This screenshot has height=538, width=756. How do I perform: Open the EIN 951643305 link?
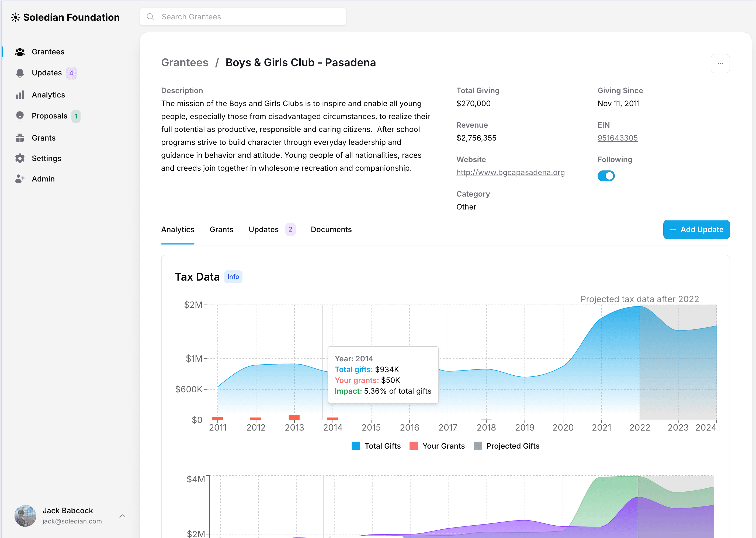click(x=618, y=138)
